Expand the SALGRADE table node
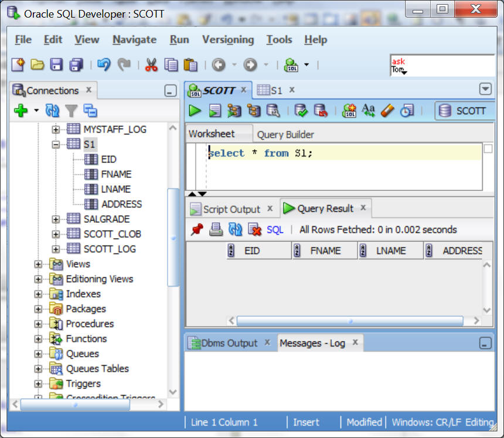The width and height of the screenshot is (504, 438). coord(56,219)
